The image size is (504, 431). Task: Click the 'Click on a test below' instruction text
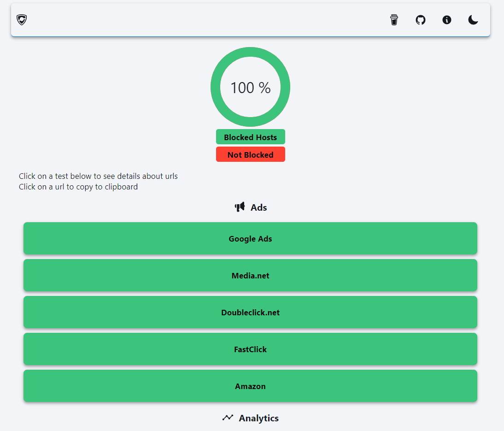click(98, 176)
